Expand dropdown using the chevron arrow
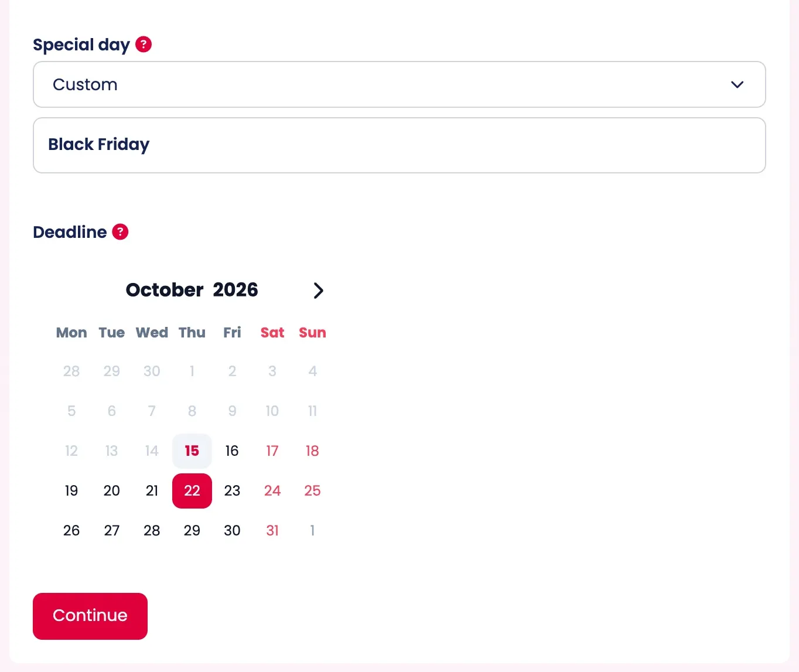 point(737,84)
